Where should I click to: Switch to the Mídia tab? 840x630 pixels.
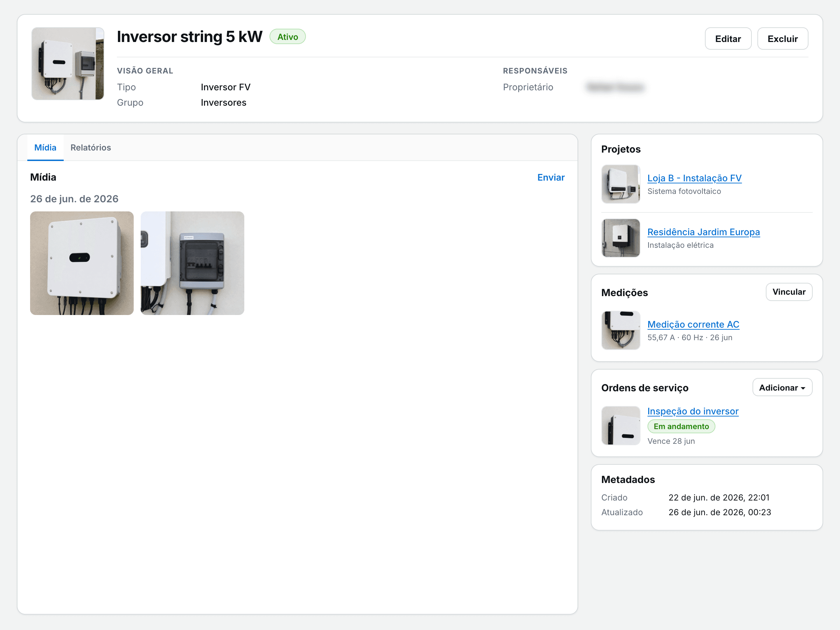45,147
